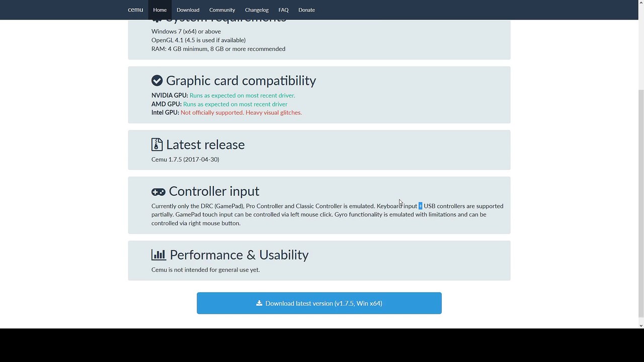Click the checkmark icon beside Graphic card compatibility
The image size is (644, 362).
tap(157, 80)
